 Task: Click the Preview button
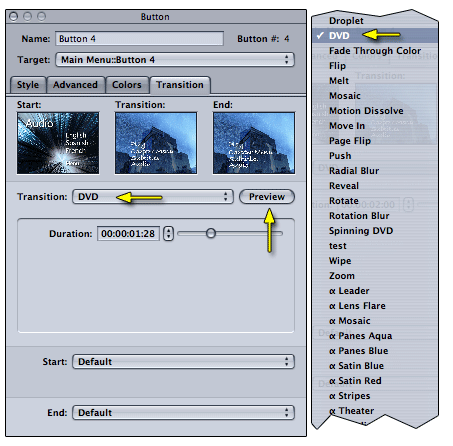coord(267,197)
